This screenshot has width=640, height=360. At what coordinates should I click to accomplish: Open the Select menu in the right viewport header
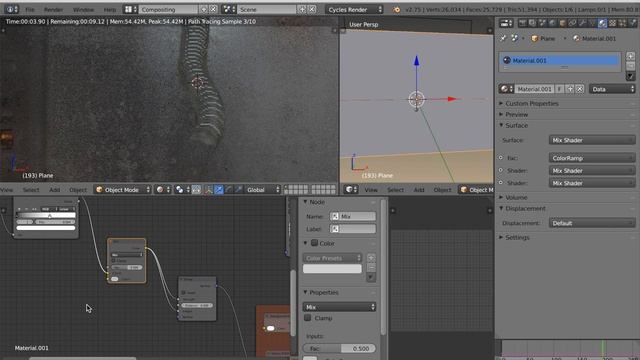point(395,190)
